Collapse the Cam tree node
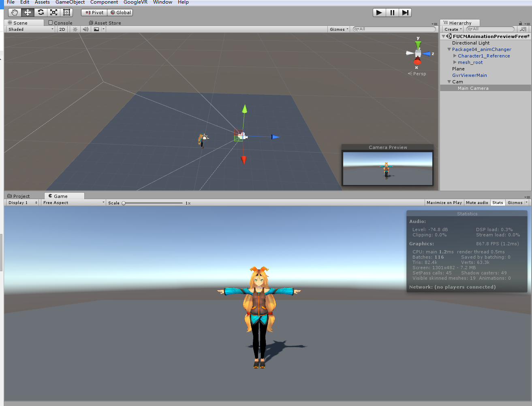This screenshot has height=406, width=532. [449, 82]
